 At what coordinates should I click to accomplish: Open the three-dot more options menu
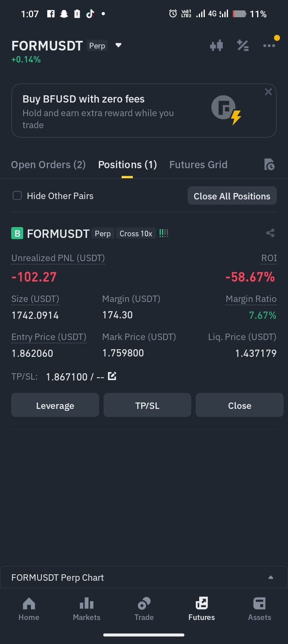click(x=269, y=46)
